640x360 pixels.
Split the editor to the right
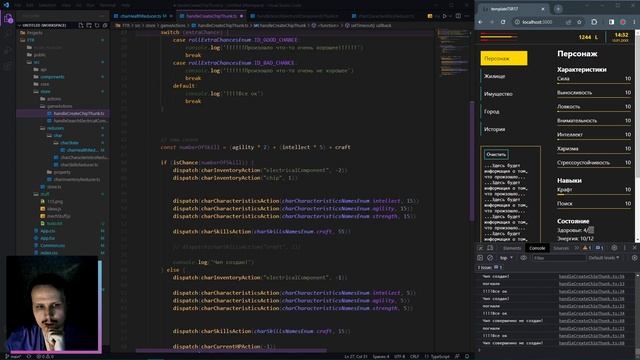coord(458,16)
